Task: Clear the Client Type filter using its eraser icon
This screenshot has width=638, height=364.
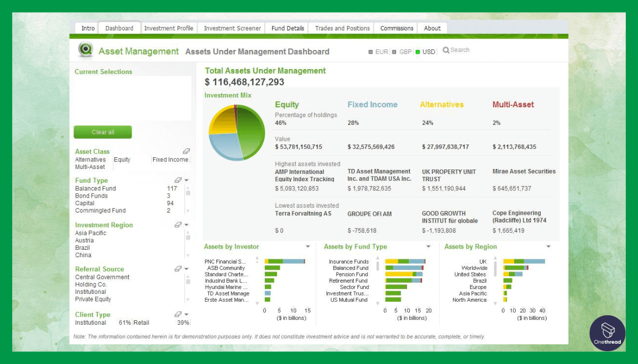Action: click(178, 314)
